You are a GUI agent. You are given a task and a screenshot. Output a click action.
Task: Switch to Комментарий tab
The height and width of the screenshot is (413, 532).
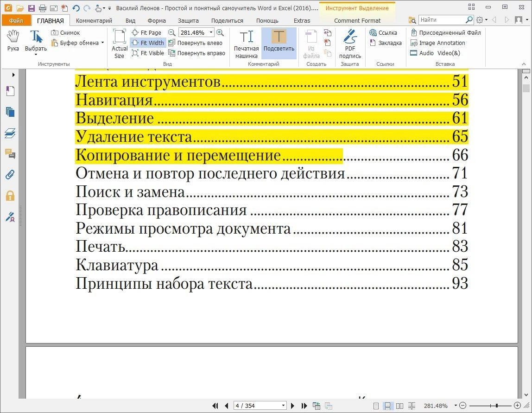click(94, 20)
